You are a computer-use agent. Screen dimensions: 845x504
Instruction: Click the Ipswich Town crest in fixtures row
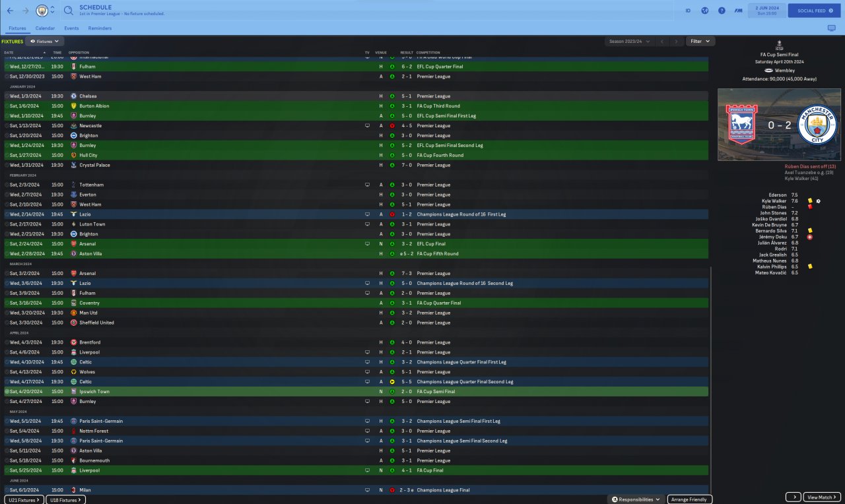coord(74,392)
